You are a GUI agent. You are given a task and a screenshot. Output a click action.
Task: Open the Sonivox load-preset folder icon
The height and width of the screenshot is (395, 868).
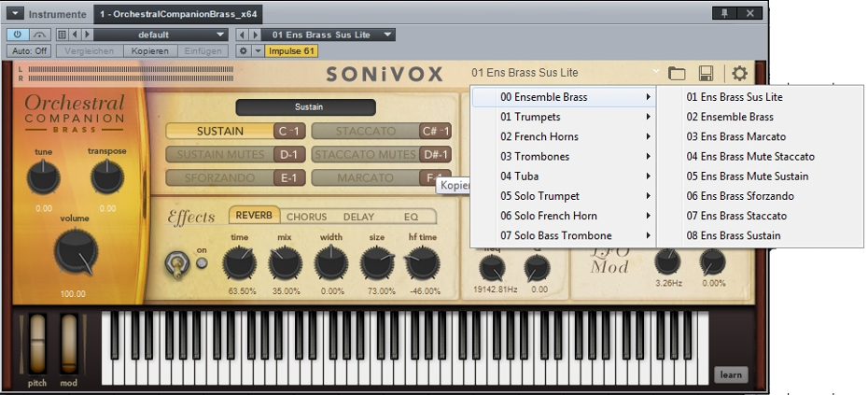click(x=677, y=73)
